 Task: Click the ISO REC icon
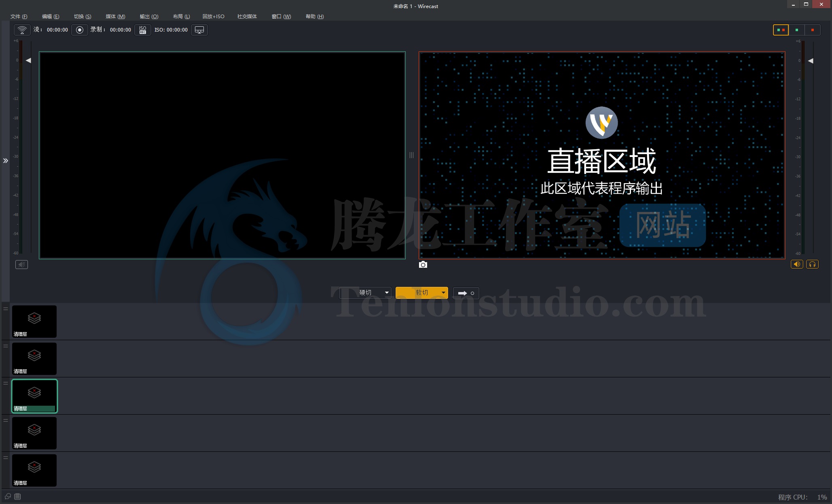click(x=143, y=30)
